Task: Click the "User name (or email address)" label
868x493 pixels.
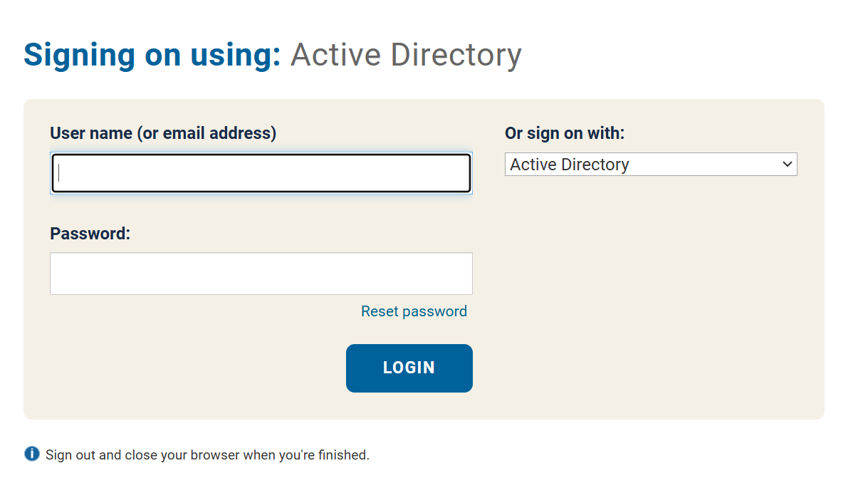Action: [x=163, y=133]
